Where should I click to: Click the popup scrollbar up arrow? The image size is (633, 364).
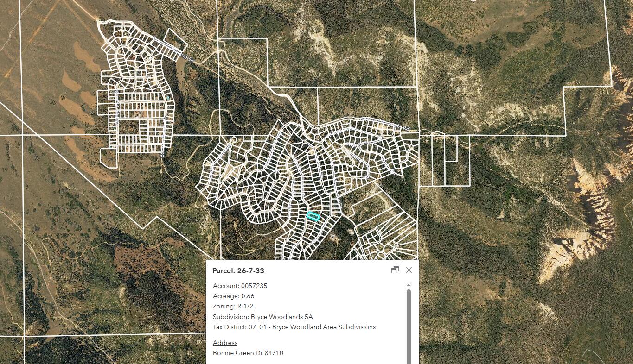click(x=409, y=285)
